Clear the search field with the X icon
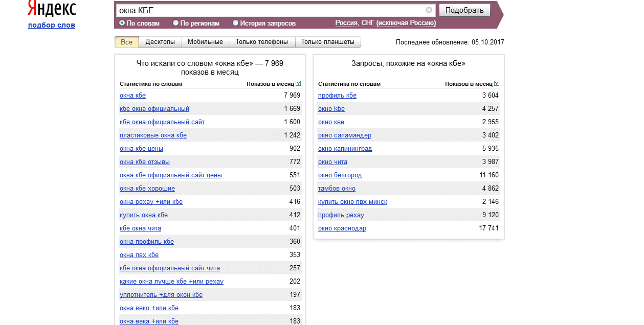 tap(429, 10)
